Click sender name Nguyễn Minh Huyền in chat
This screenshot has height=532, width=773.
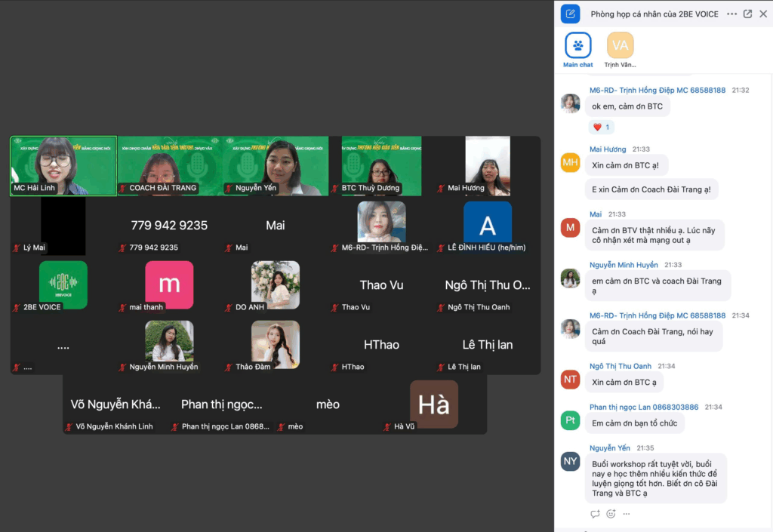(x=624, y=265)
